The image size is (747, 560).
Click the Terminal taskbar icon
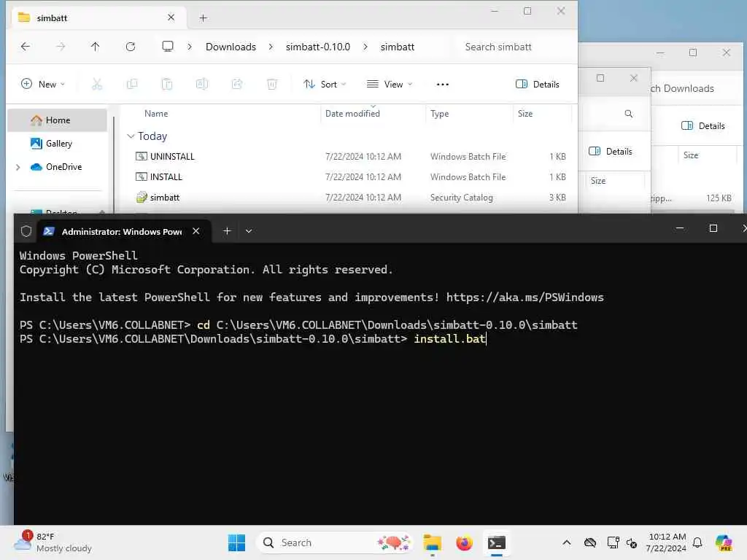coord(496,542)
